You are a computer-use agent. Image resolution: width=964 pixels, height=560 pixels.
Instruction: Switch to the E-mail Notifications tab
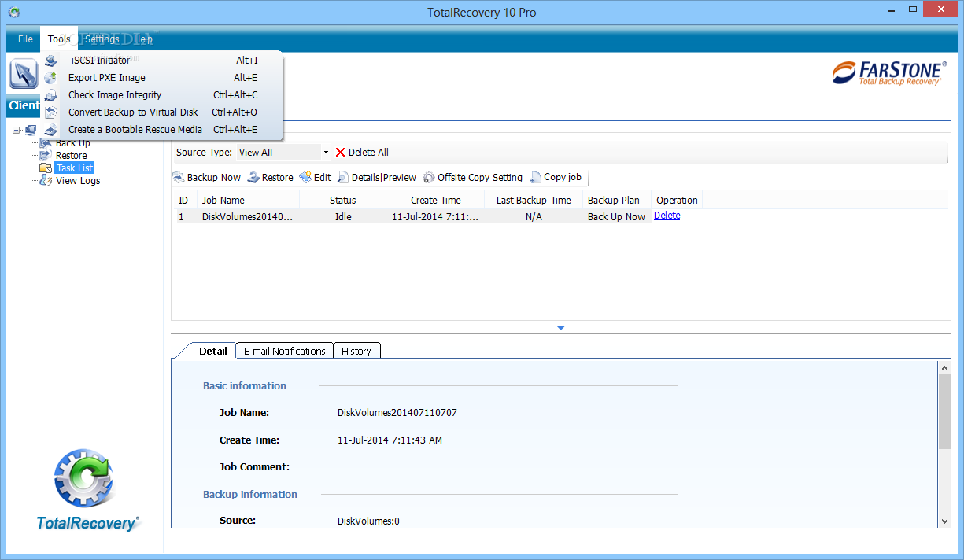(x=284, y=351)
